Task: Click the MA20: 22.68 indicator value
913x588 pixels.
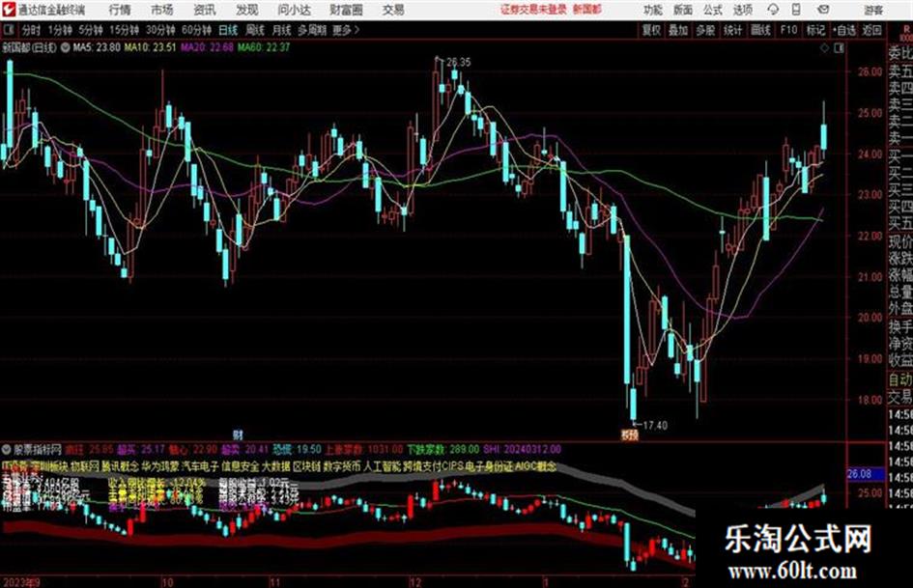Action: click(207, 47)
